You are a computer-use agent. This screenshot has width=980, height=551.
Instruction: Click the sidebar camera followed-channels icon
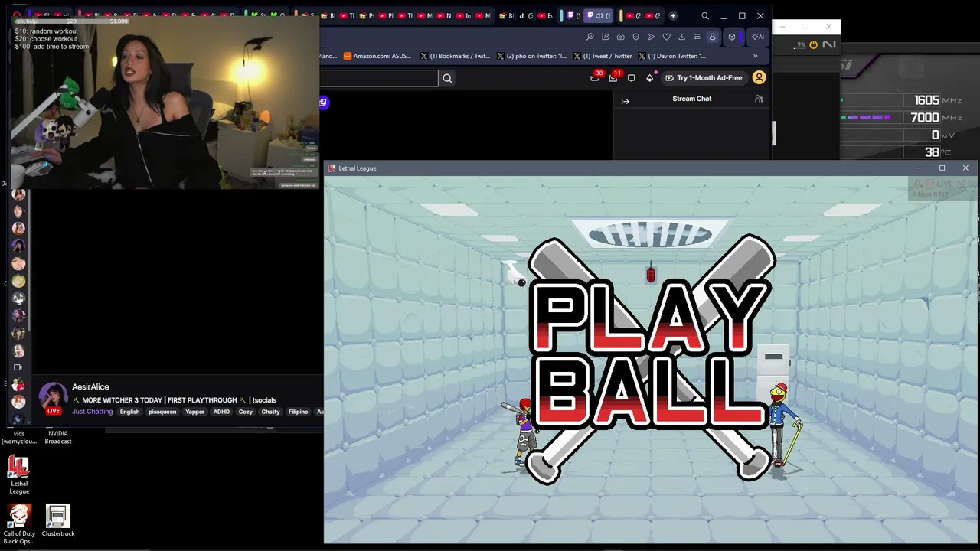[18, 368]
